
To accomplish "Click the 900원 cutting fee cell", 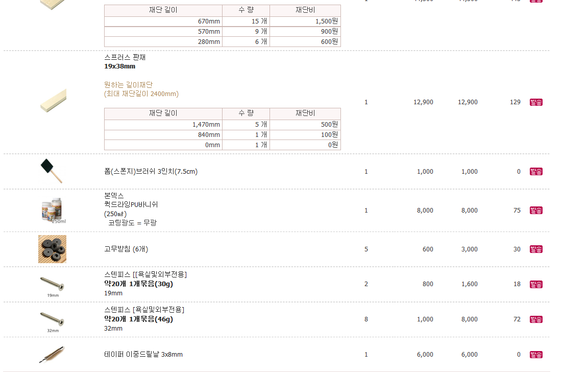I will [305, 32].
